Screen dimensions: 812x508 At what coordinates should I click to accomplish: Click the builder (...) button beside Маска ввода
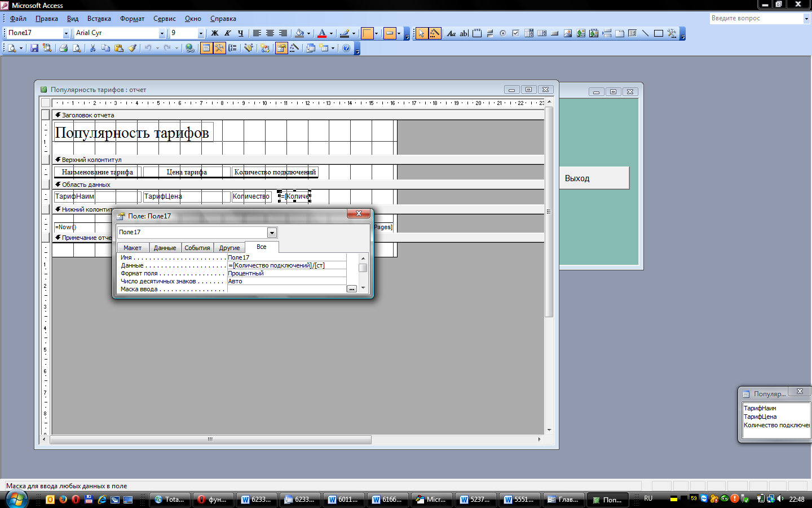click(x=352, y=289)
